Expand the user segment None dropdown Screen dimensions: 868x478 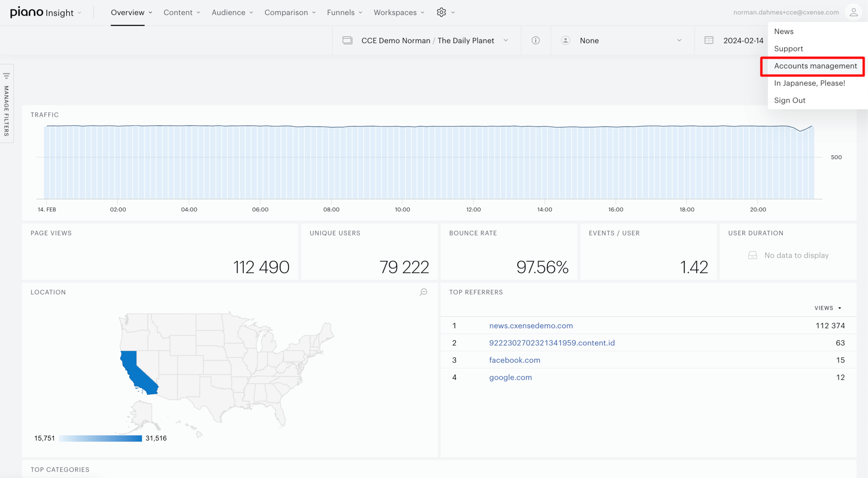pyautogui.click(x=623, y=40)
